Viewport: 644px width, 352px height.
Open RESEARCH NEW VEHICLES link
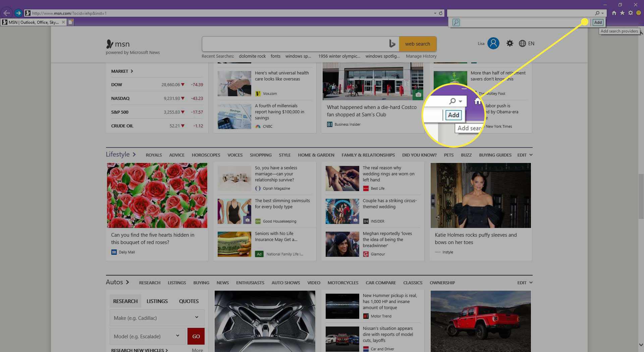tap(139, 350)
